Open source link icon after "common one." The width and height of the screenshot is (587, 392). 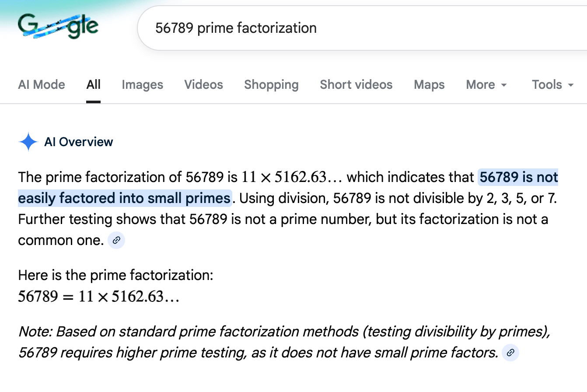click(116, 240)
